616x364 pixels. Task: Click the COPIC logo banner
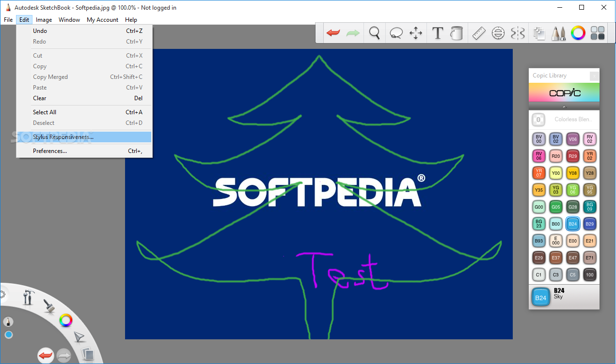point(564,92)
